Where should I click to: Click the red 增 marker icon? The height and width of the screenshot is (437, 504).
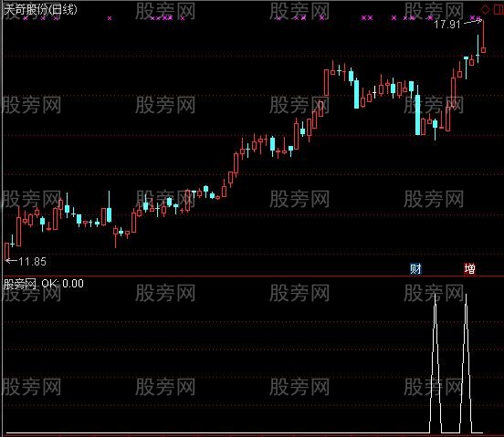(x=469, y=268)
